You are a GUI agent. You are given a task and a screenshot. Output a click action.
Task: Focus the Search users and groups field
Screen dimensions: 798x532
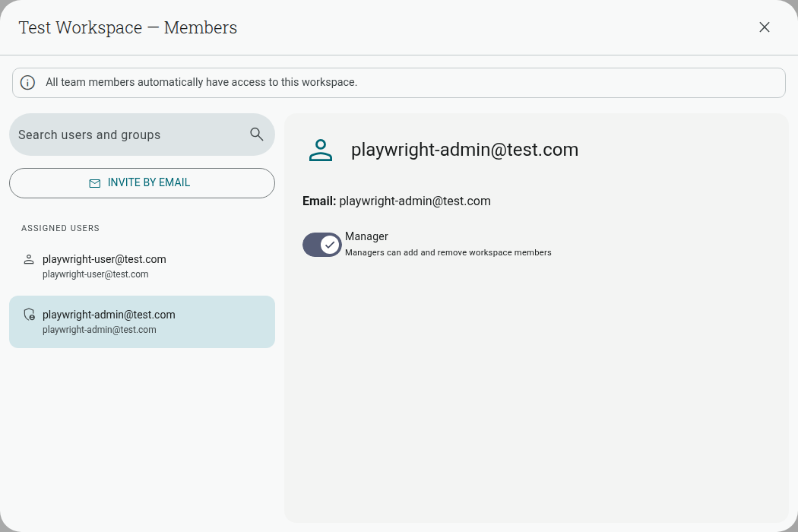coord(142,135)
